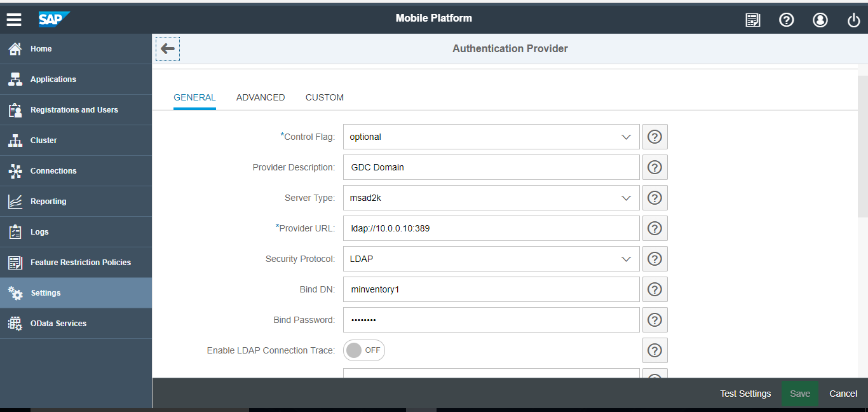Save the authentication provider settings
Screen dimensions: 868x412
tap(799, 393)
